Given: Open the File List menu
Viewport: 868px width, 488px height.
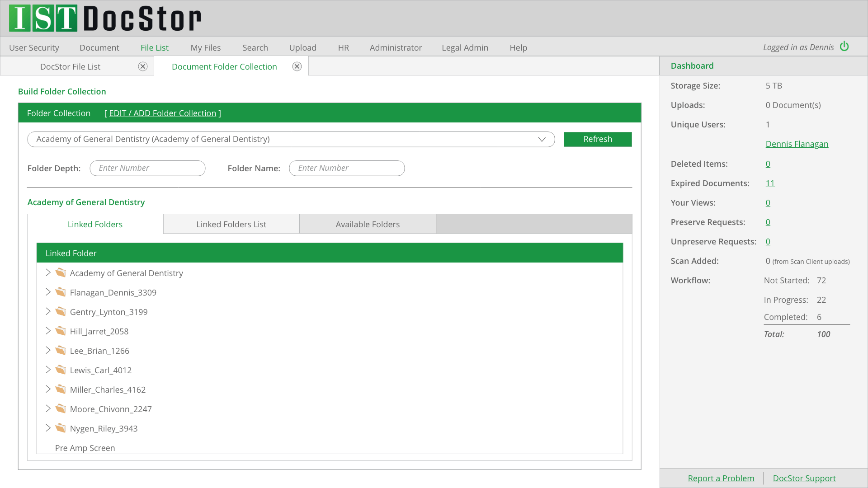Looking at the screenshot, I should pyautogui.click(x=155, y=47).
